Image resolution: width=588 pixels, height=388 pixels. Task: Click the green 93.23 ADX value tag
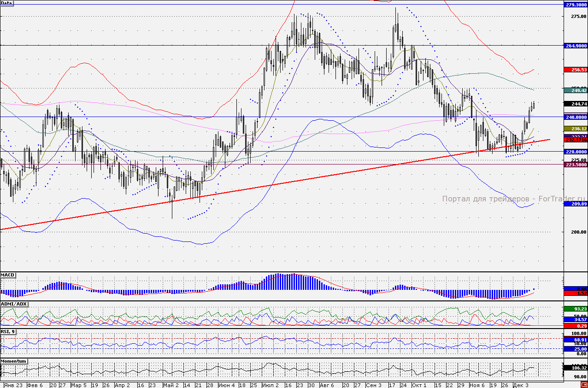tap(575, 308)
